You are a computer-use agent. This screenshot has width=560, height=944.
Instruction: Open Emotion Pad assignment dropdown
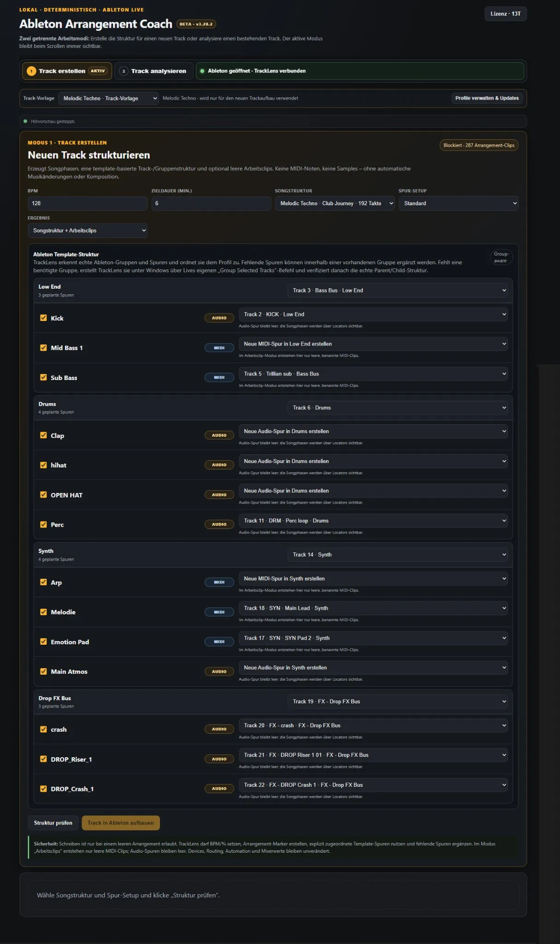[373, 638]
